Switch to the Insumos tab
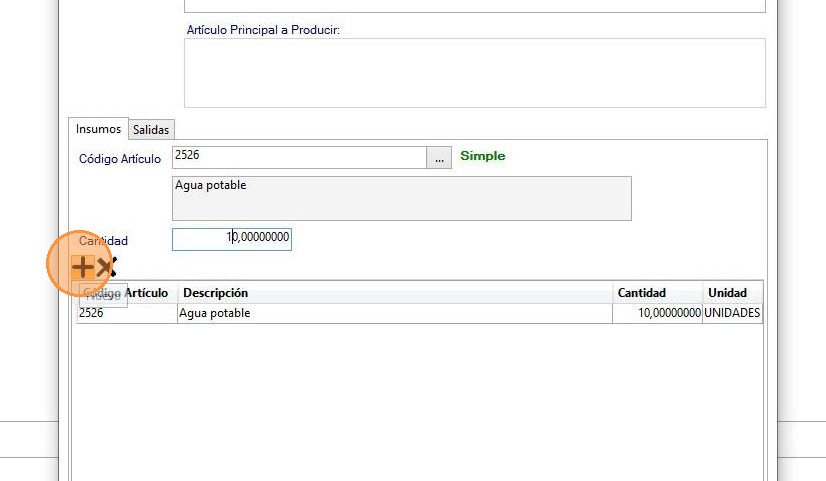The width and height of the screenshot is (826, 481). [98, 129]
